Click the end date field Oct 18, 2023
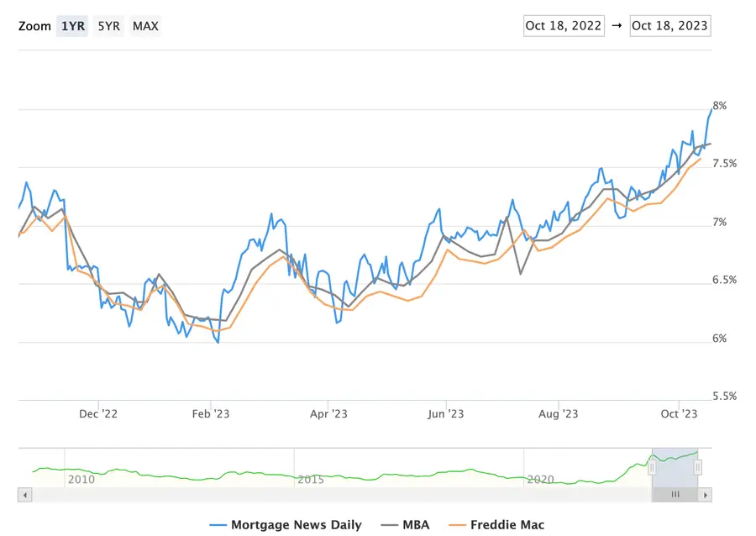 pos(669,25)
